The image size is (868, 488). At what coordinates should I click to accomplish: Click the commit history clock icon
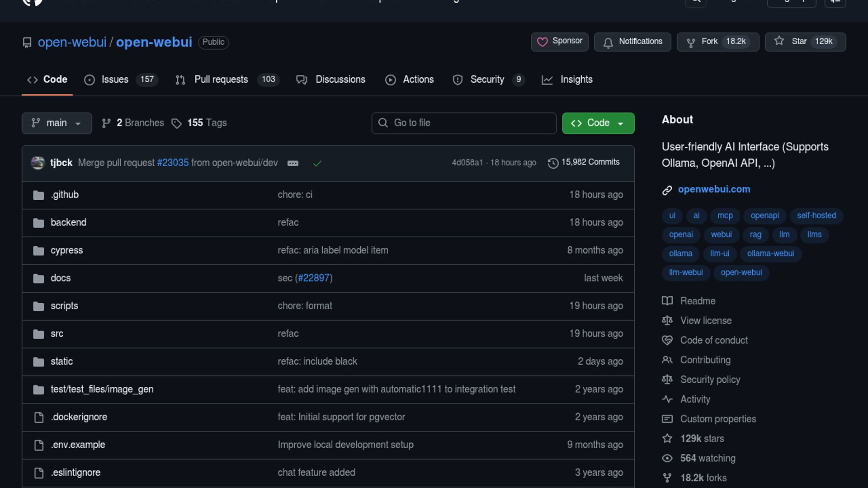[x=552, y=163]
